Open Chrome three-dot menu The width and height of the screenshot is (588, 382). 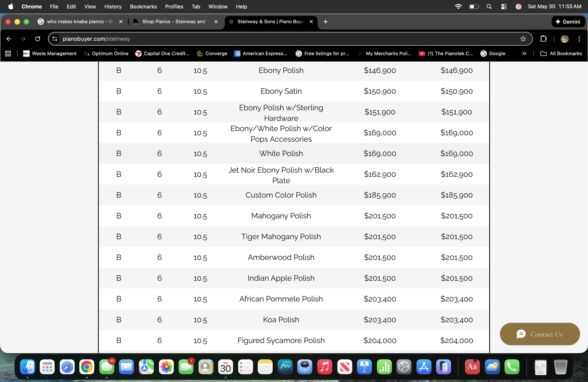(x=579, y=39)
